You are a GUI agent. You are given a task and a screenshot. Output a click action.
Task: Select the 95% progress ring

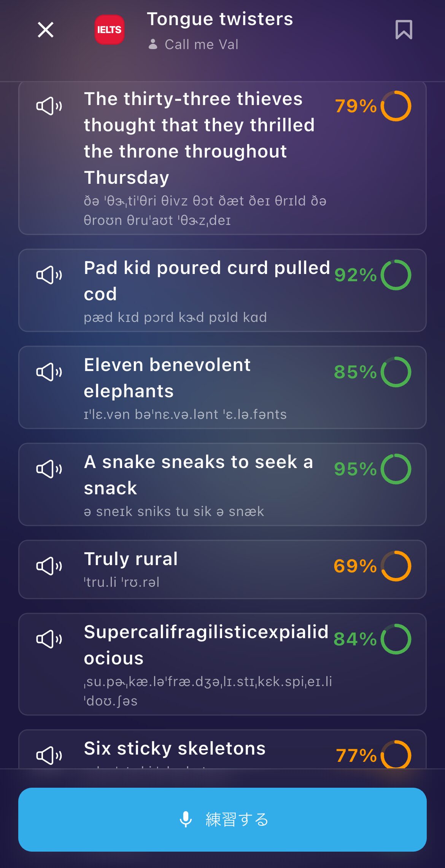click(396, 469)
